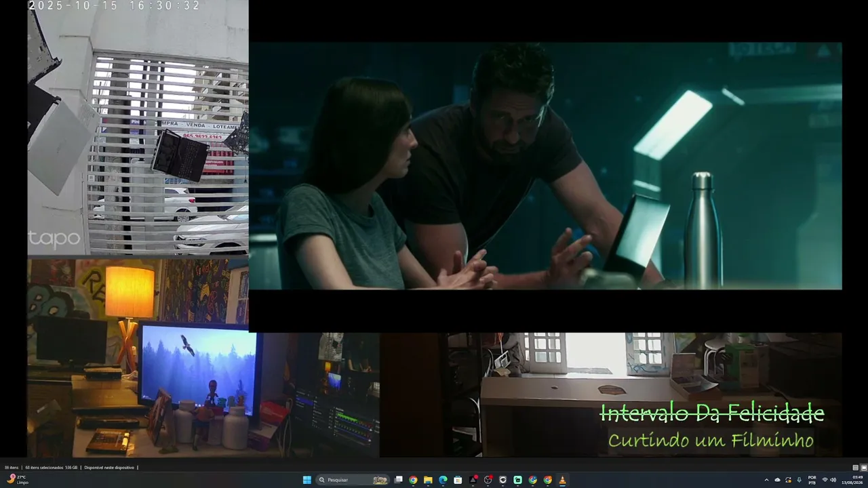Screen dimensions: 868x488
Task: Switch File Explorer to details view
Action: point(855,468)
